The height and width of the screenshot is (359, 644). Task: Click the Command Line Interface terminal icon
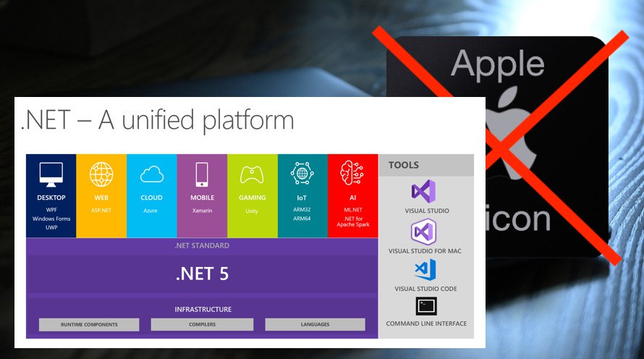click(x=426, y=306)
